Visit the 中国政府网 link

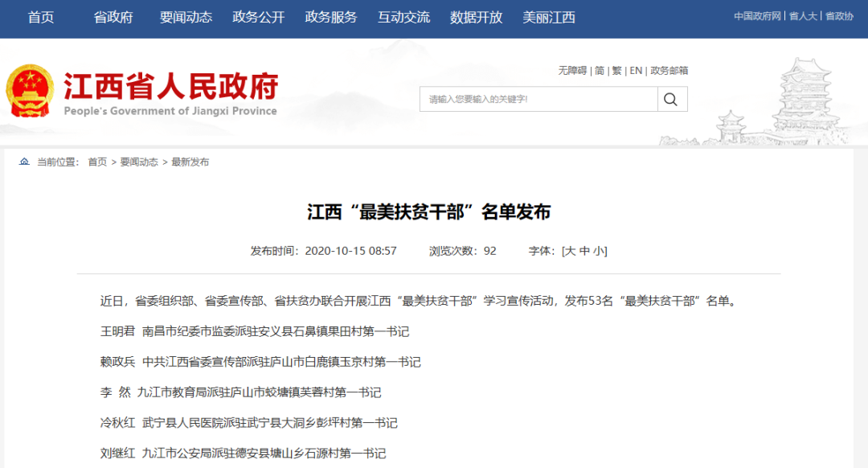tap(757, 16)
